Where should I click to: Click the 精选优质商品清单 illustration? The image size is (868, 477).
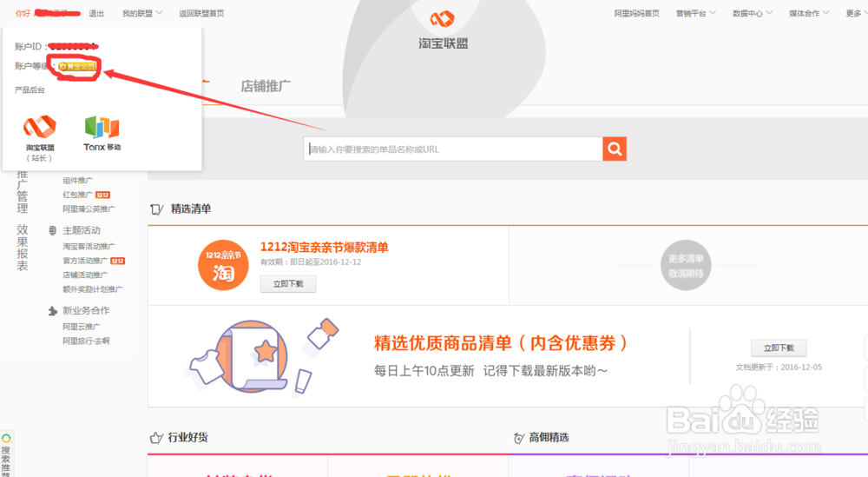261,356
